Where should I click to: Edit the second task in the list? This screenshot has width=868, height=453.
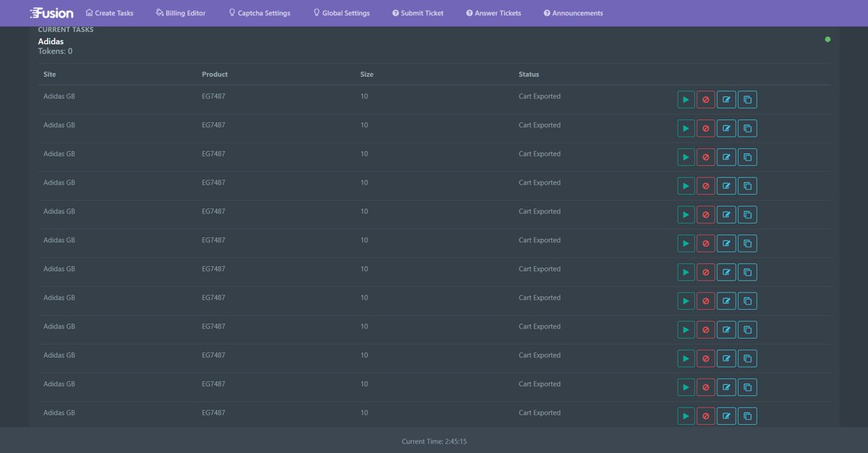726,129
